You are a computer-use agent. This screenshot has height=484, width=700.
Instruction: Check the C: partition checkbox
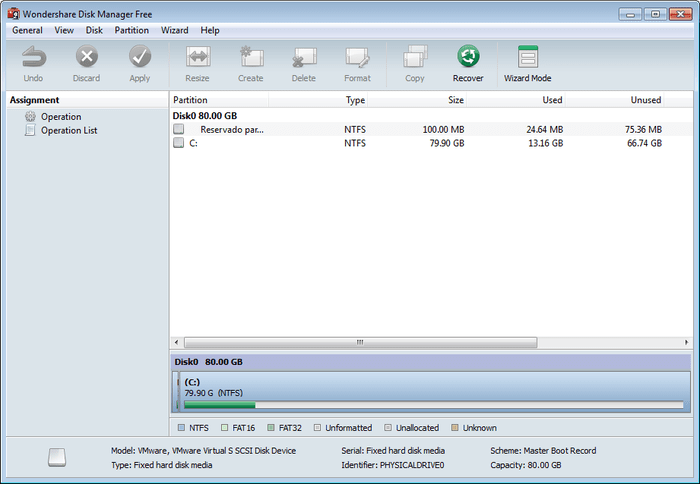click(179, 143)
